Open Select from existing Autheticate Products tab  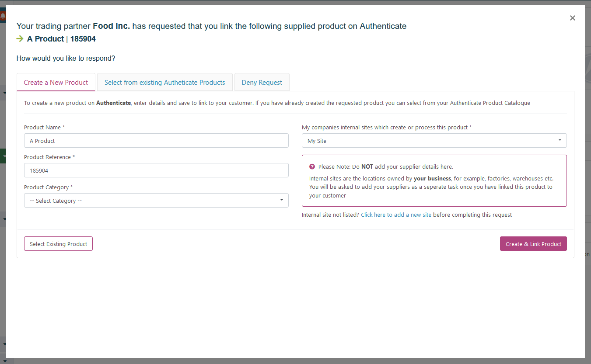(x=164, y=82)
